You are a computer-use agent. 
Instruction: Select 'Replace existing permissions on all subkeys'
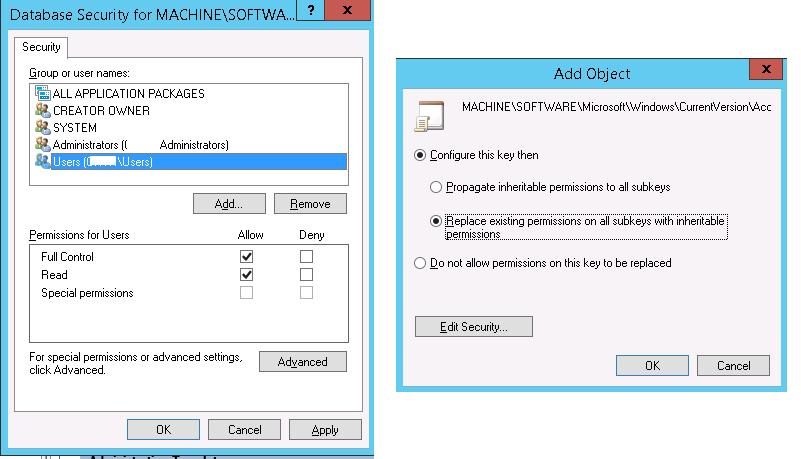pyautogui.click(x=436, y=221)
